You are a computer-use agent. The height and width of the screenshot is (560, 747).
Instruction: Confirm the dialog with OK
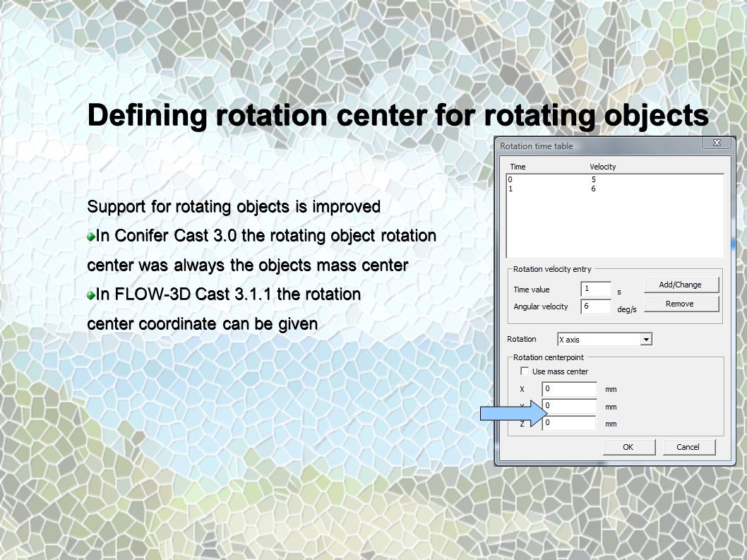point(629,447)
